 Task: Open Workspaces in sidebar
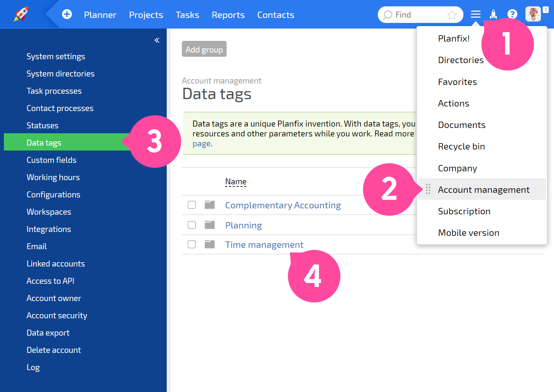[x=49, y=212]
